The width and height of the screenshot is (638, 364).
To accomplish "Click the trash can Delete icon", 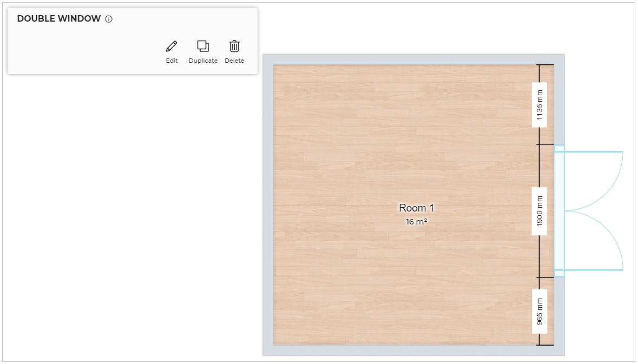I will [x=234, y=47].
